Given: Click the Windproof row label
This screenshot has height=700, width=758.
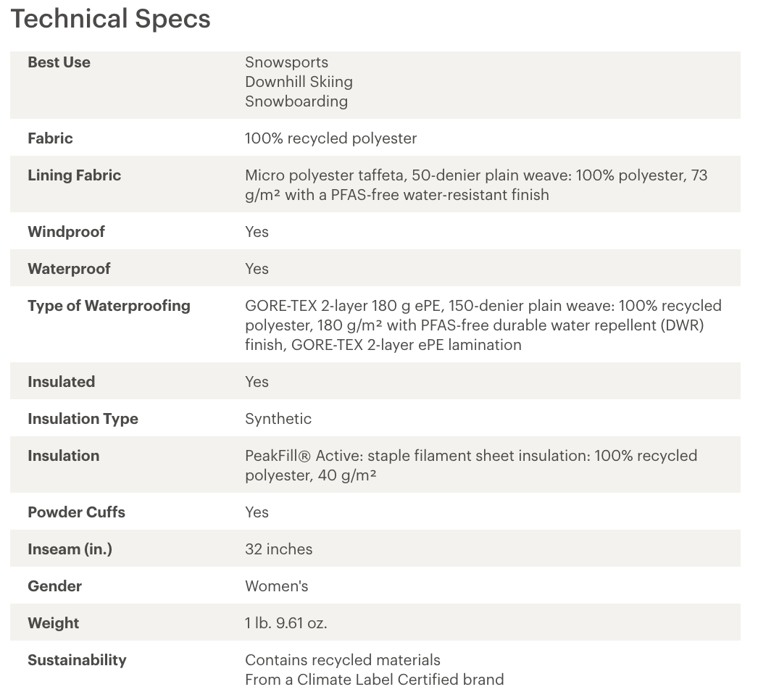Looking at the screenshot, I should [66, 232].
